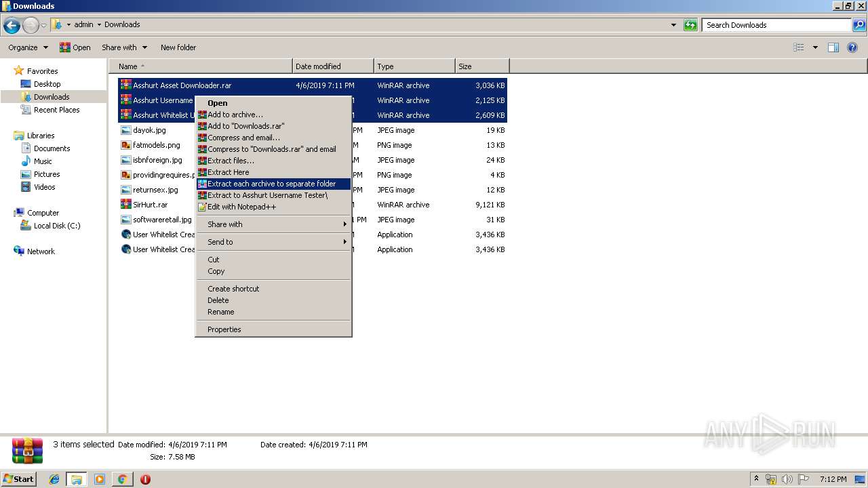Choose Copy in the context menu
Image resolution: width=868 pixels, height=488 pixels.
(273, 271)
